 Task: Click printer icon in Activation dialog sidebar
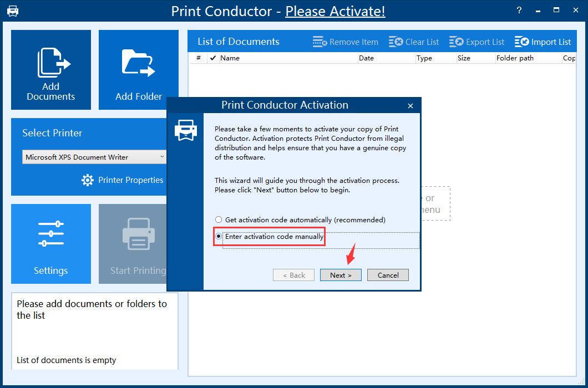point(186,130)
